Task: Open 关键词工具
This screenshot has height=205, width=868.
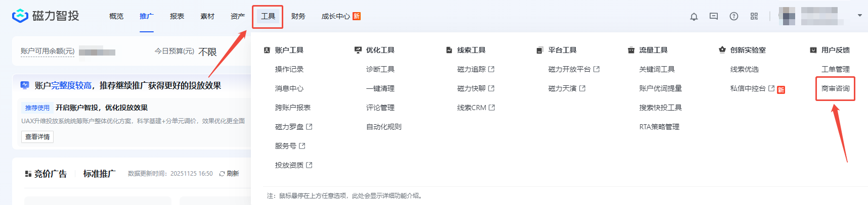Action: [x=657, y=69]
